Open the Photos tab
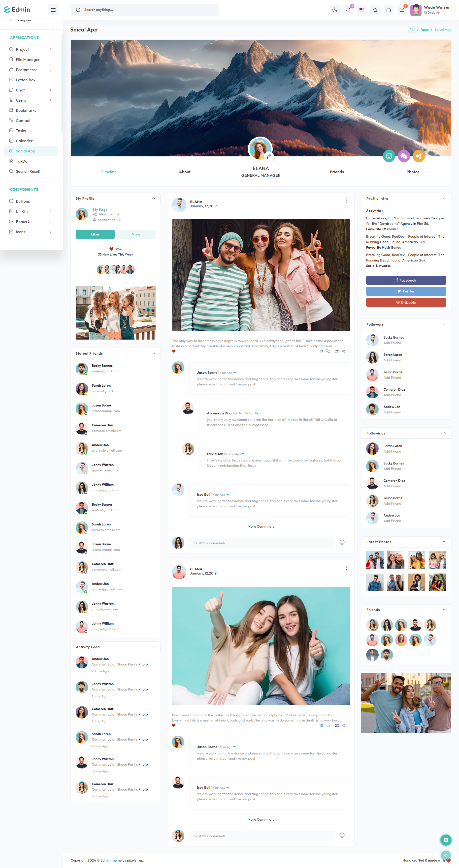459x868 pixels. tap(412, 172)
